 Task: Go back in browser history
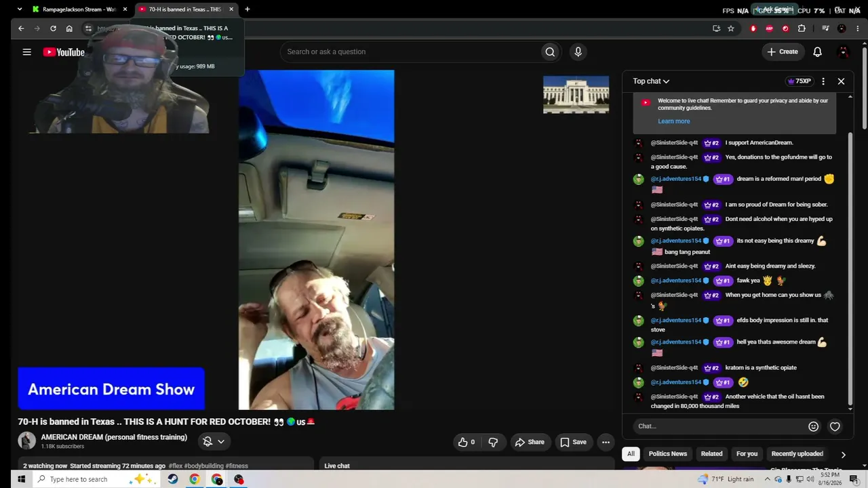click(x=21, y=28)
